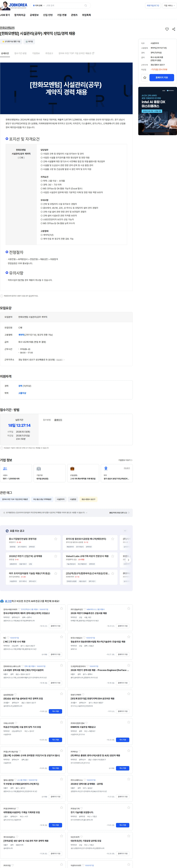The width and height of the screenshot is (177, 868).
Task: Follow NC with the heart icon
Action: (x=8, y=638)
